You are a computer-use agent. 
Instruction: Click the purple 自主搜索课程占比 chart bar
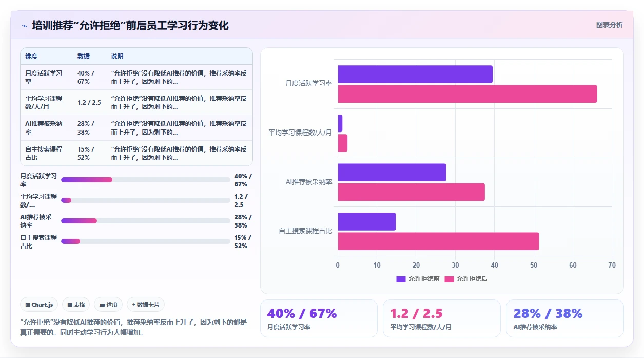pyautogui.click(x=367, y=221)
